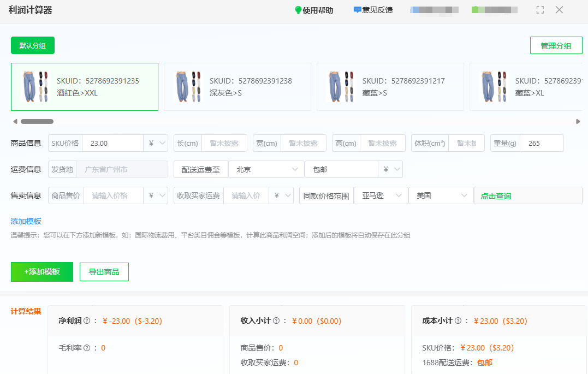Image resolution: width=588 pixels, height=374 pixels.
Task: Open the currency dropdown next to SKU价格
Action: (157, 143)
